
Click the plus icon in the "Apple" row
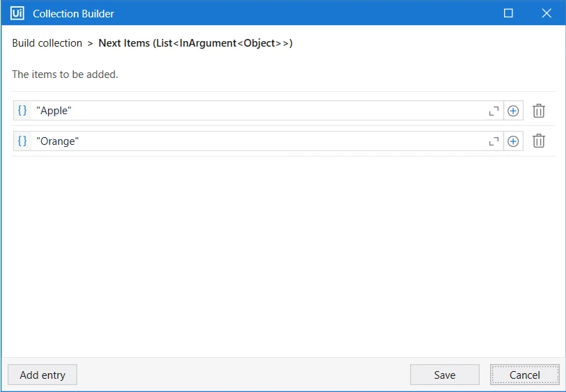(513, 111)
